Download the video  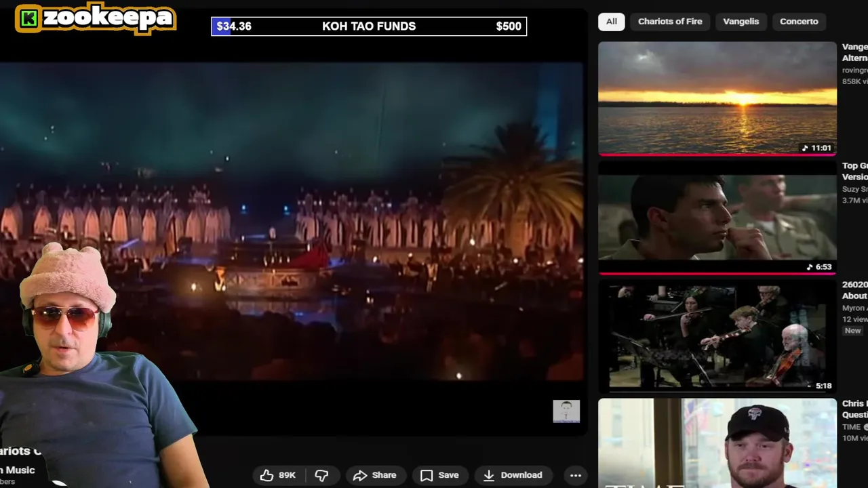[x=513, y=475]
